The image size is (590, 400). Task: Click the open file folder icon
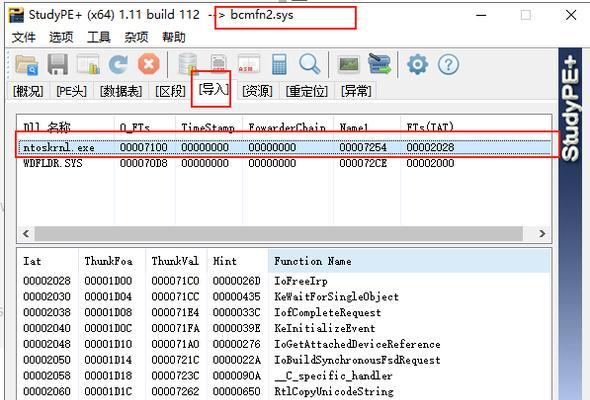click(27, 64)
